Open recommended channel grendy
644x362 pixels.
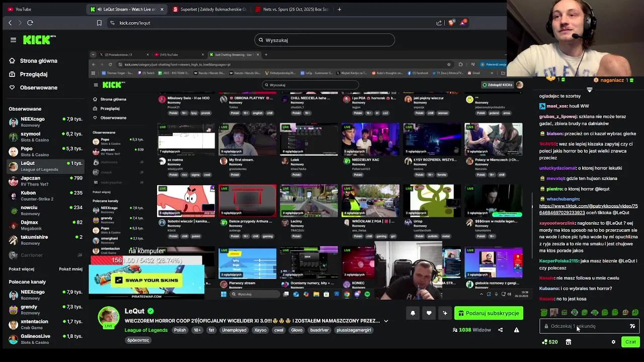tap(45, 310)
